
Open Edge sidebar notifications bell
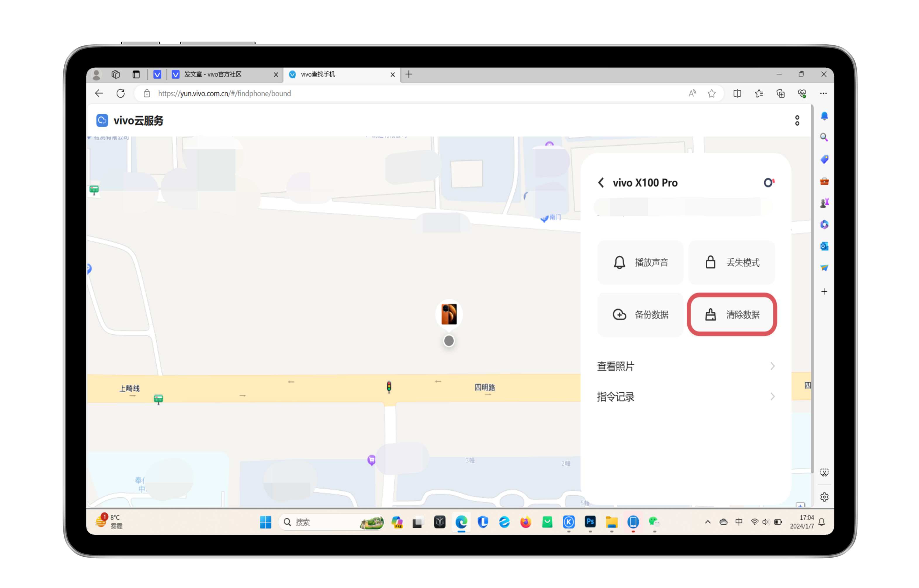point(824,116)
